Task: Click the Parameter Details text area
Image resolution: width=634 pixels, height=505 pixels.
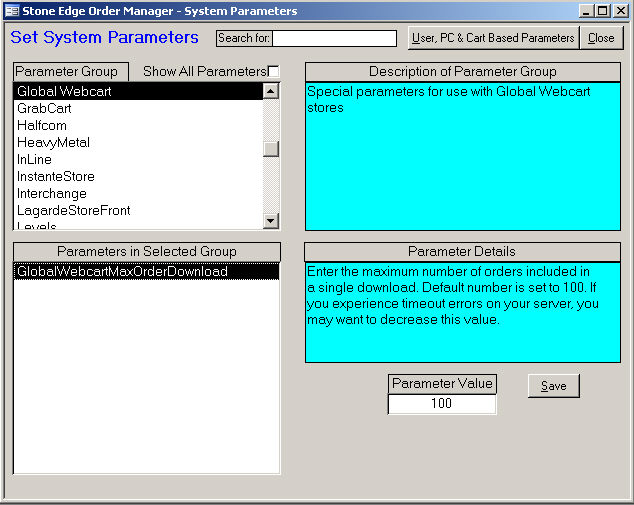Action: [x=463, y=312]
